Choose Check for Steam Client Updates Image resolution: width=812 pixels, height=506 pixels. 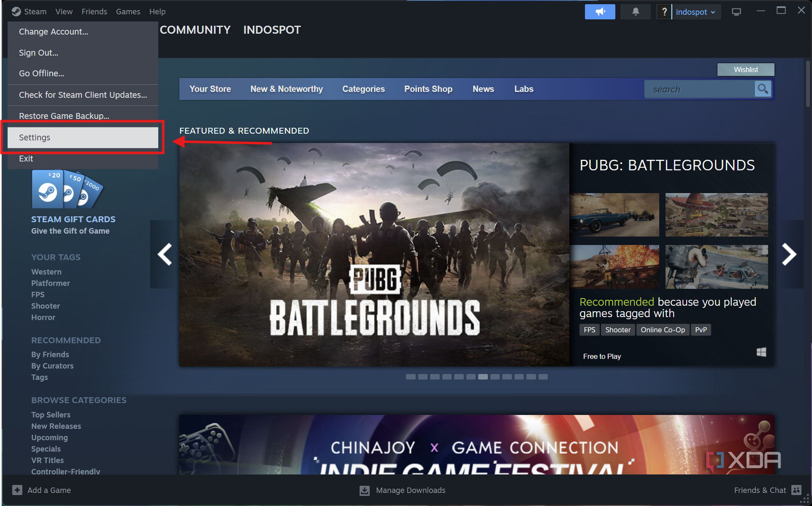tap(83, 95)
